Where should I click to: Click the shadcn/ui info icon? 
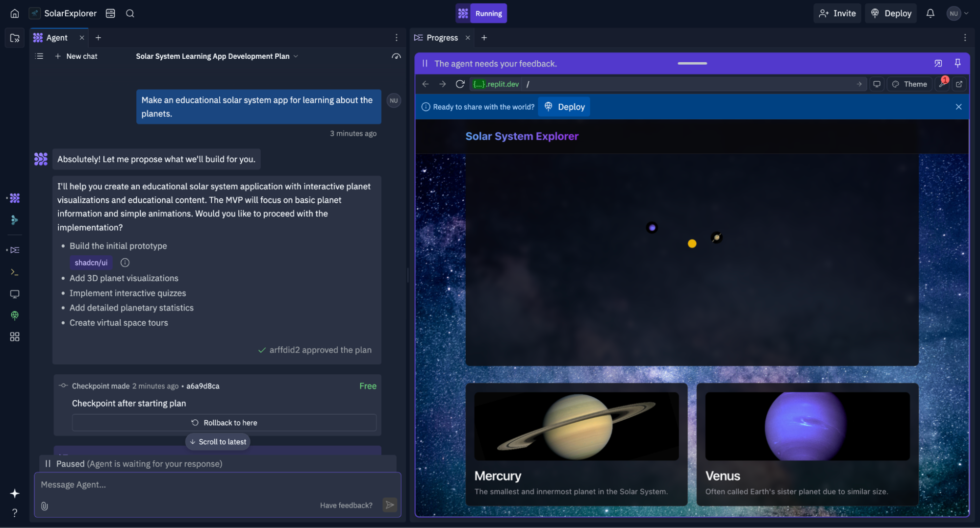tap(125, 263)
